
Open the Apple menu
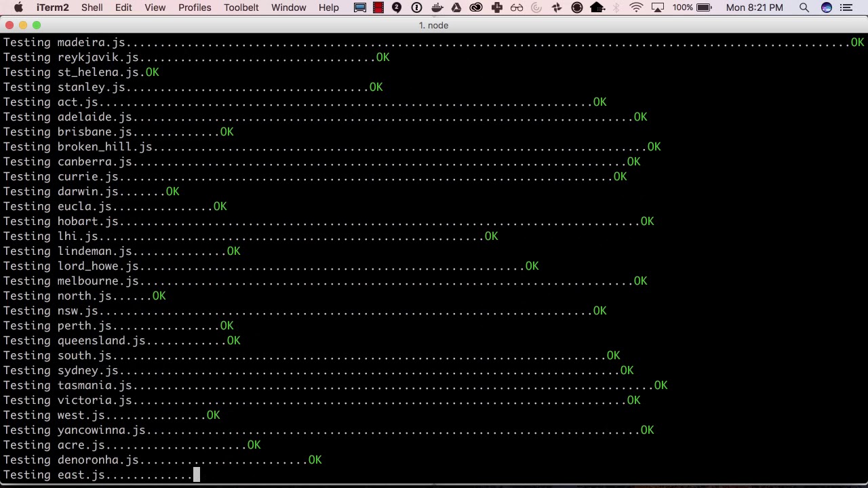18,7
